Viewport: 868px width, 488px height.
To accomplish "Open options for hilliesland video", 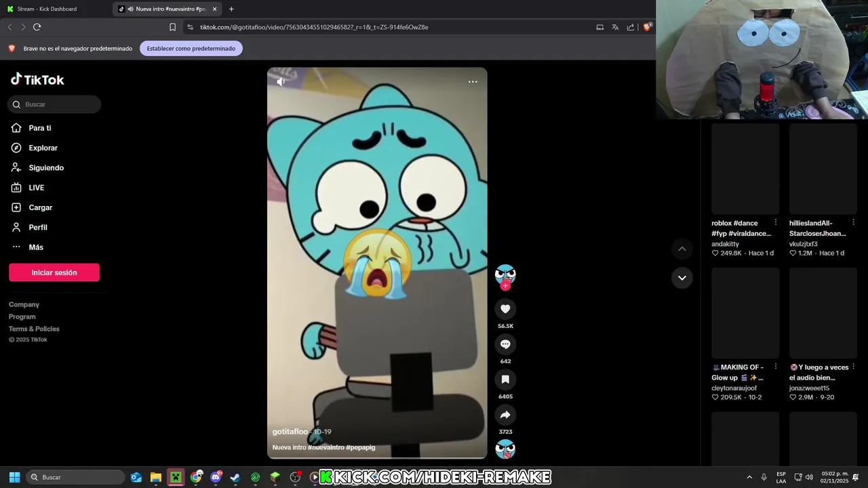I will coord(853,222).
